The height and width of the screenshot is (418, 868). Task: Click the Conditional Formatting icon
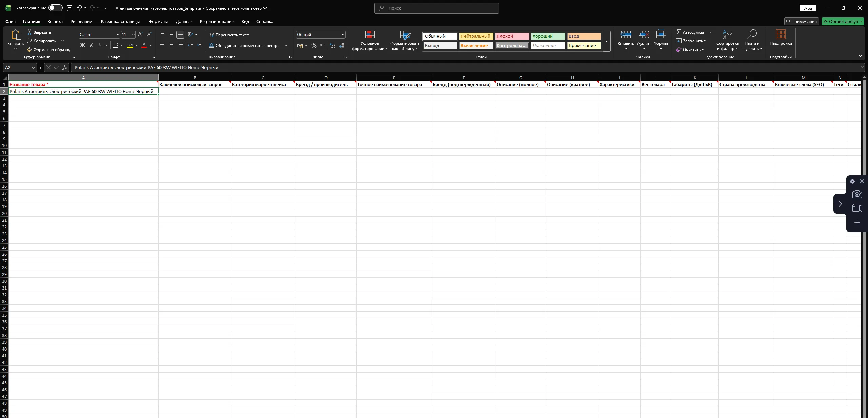point(370,35)
